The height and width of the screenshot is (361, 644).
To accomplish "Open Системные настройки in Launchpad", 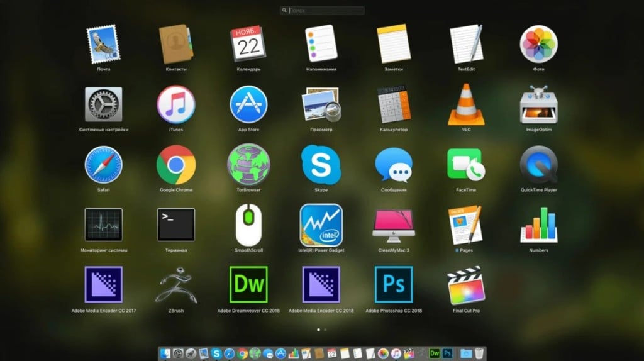I will point(103,104).
